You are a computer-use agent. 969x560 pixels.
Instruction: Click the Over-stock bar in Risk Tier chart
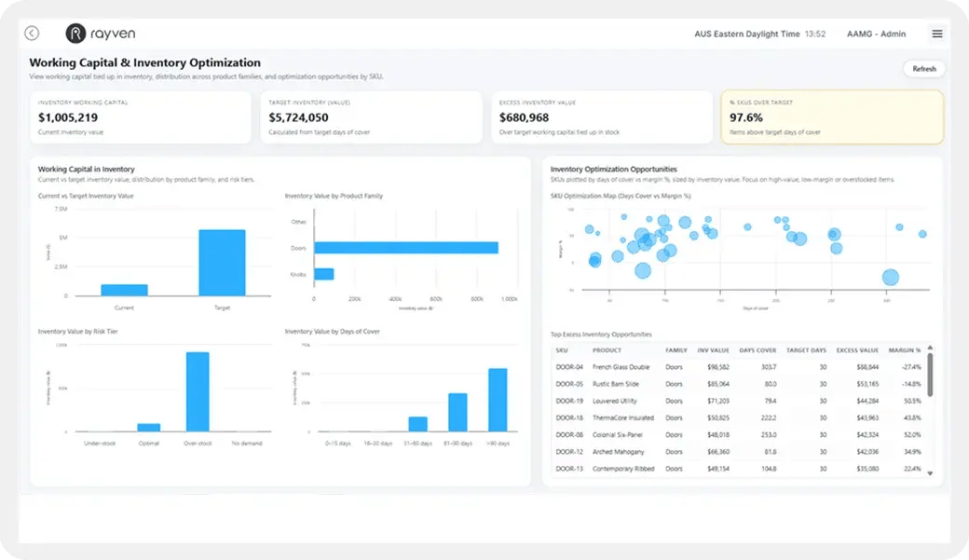point(197,391)
